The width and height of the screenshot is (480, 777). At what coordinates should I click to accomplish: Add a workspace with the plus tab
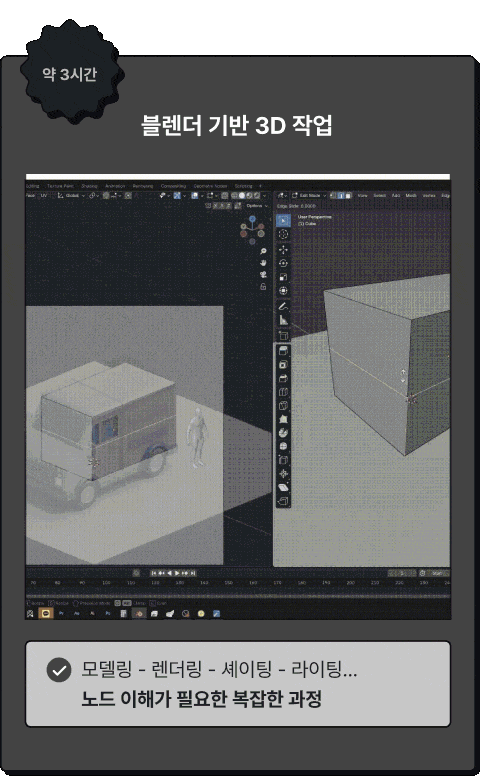click(261, 186)
